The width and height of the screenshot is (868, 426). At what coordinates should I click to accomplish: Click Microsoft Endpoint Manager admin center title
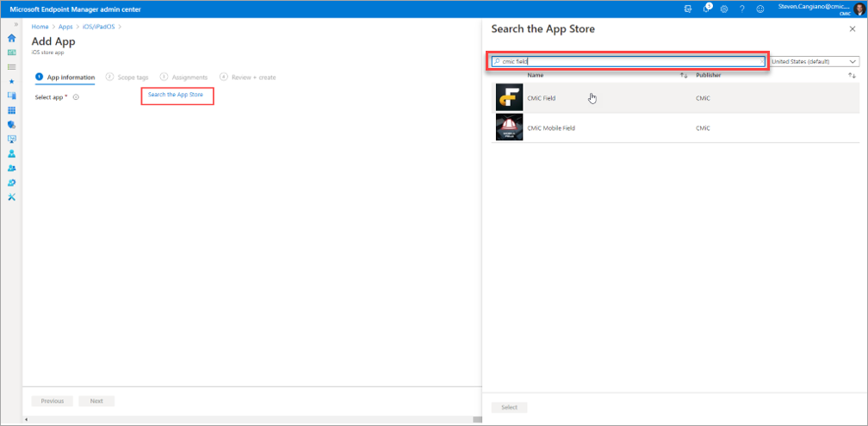(x=75, y=9)
